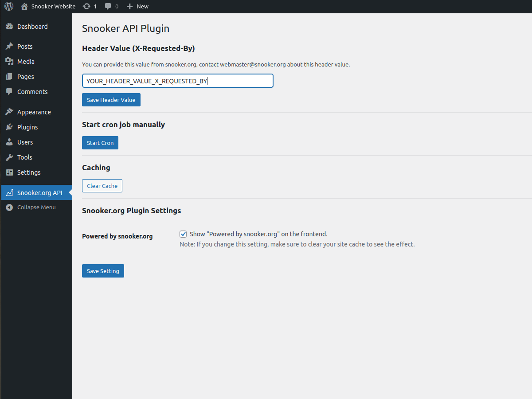Click the home icon beside Snooker Website
The height and width of the screenshot is (399, 532).
(x=24, y=7)
